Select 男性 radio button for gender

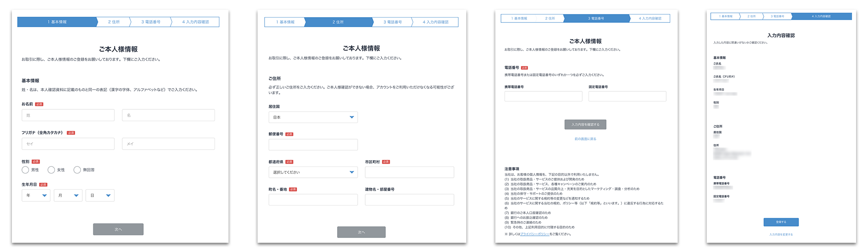pyautogui.click(x=25, y=170)
